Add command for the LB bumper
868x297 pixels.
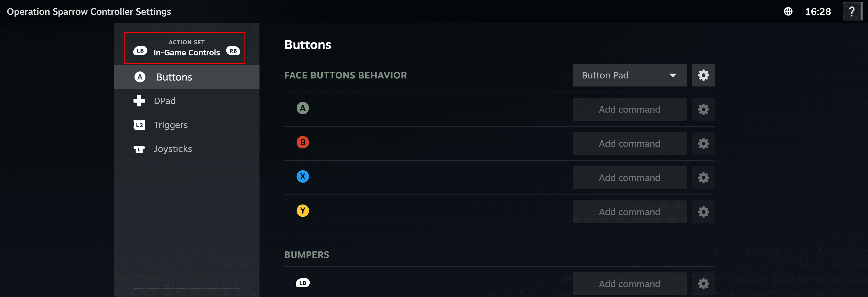pos(629,284)
